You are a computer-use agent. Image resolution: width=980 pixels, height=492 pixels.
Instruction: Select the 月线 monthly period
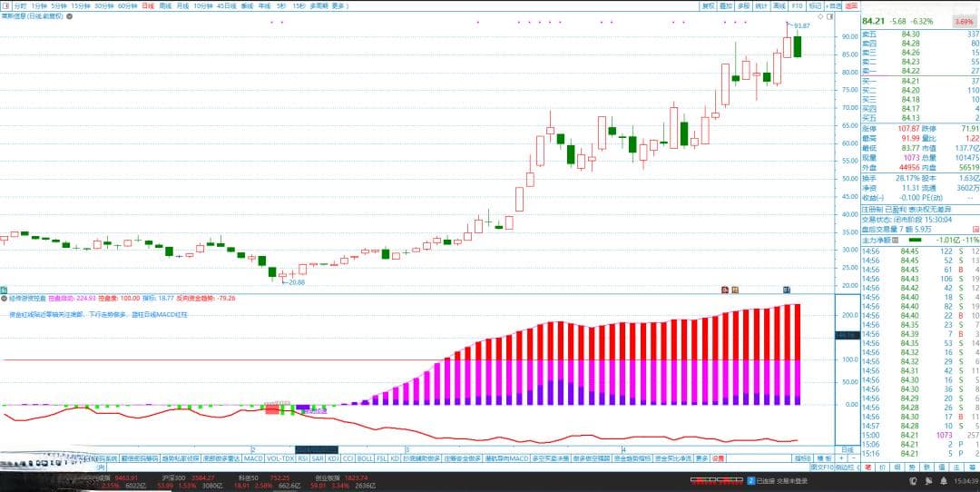(x=182, y=5)
